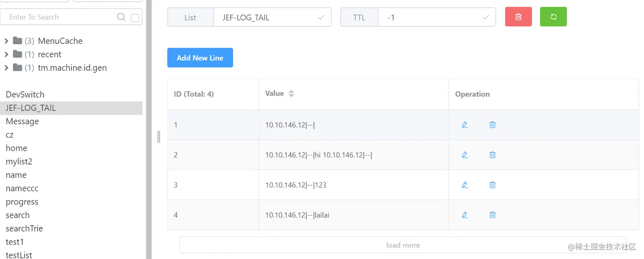Sort the list by Value column
This screenshot has width=644, height=259.
click(291, 94)
